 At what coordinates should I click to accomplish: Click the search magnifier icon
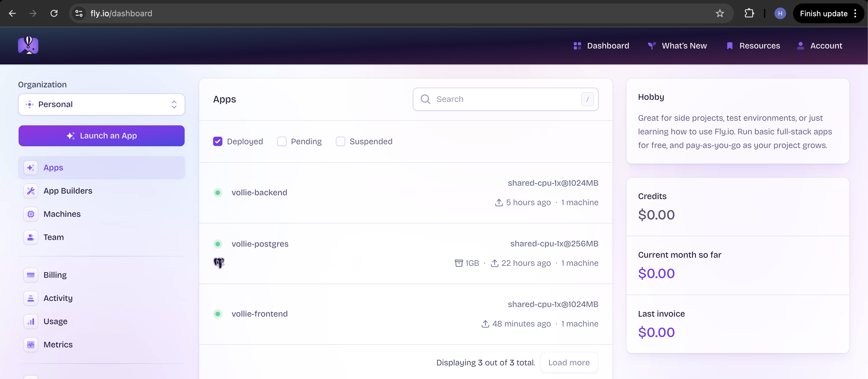(x=425, y=99)
